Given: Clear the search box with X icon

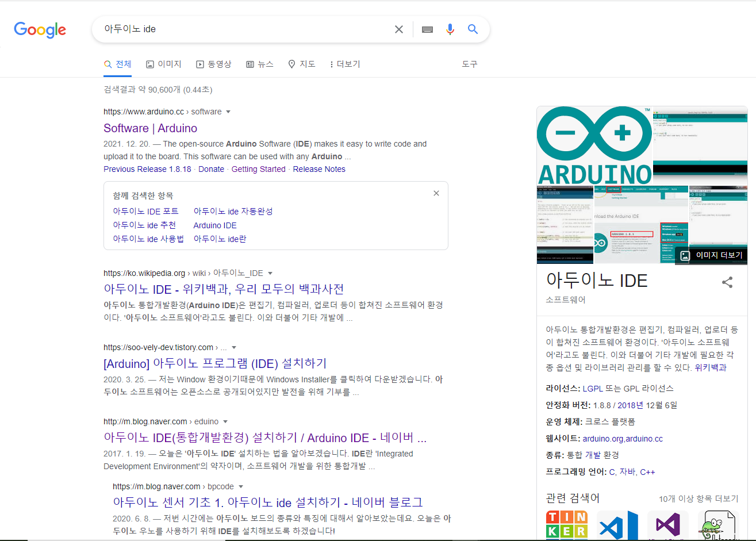Looking at the screenshot, I should [398, 29].
